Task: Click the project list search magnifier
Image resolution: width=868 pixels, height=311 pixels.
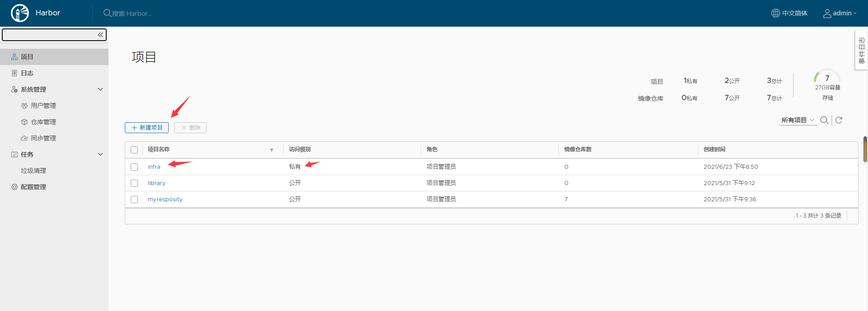Action: point(824,120)
